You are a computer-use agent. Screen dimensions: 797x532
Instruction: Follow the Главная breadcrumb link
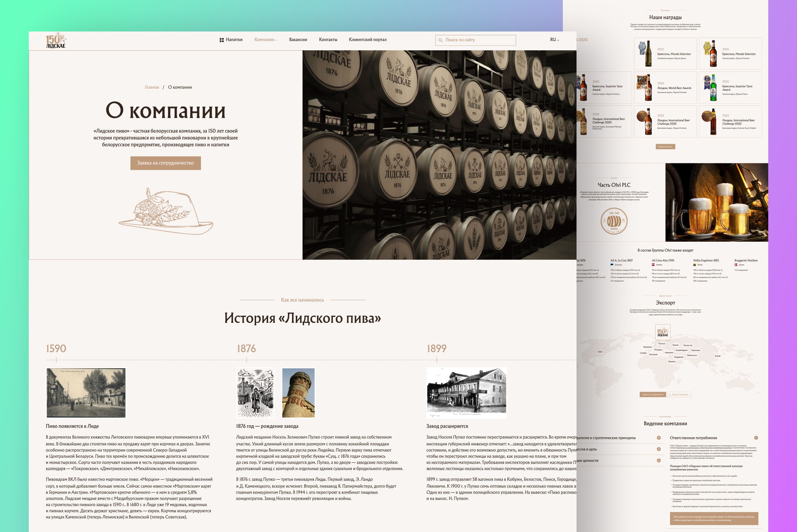(x=152, y=87)
